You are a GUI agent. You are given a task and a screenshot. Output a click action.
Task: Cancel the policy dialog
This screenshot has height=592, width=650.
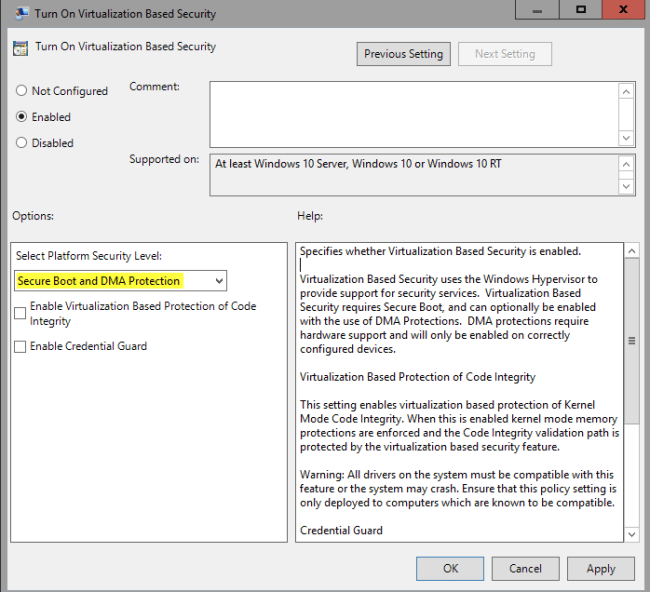(525, 568)
